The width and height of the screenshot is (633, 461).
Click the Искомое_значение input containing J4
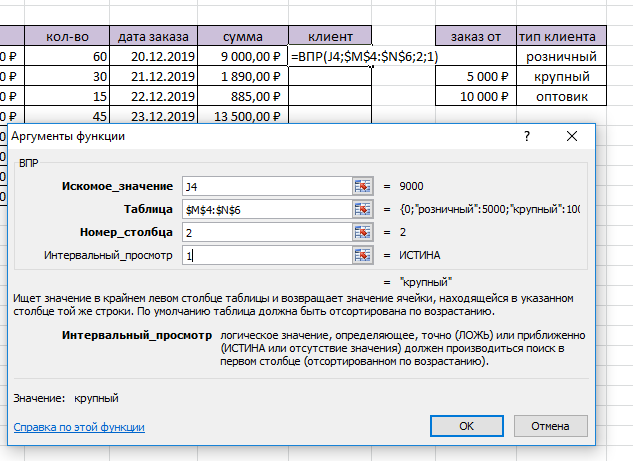267,186
